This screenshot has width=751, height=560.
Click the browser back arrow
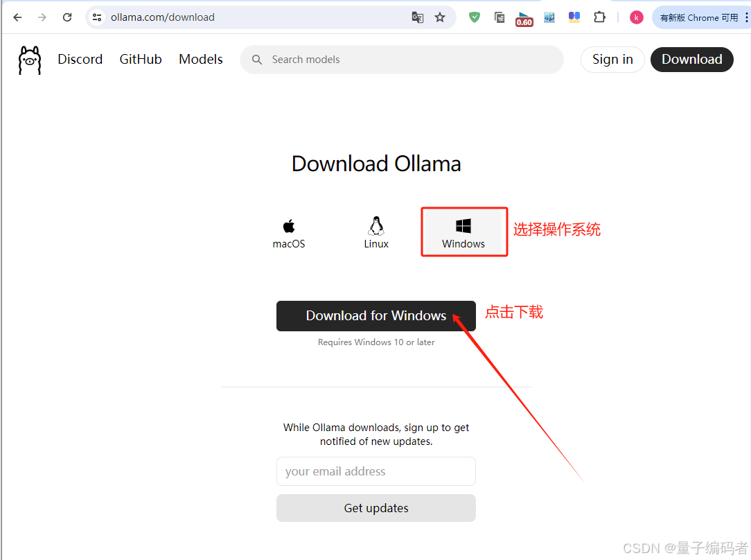pos(18,18)
